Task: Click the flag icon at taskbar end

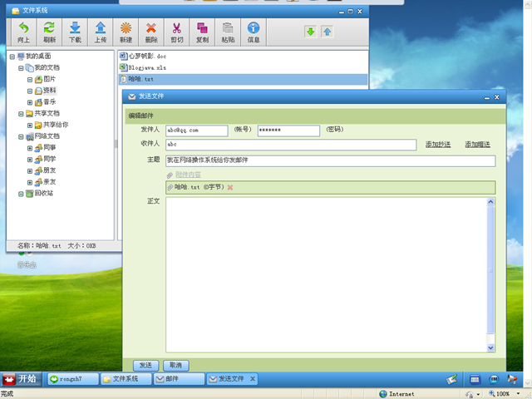Action: pyautogui.click(x=512, y=379)
